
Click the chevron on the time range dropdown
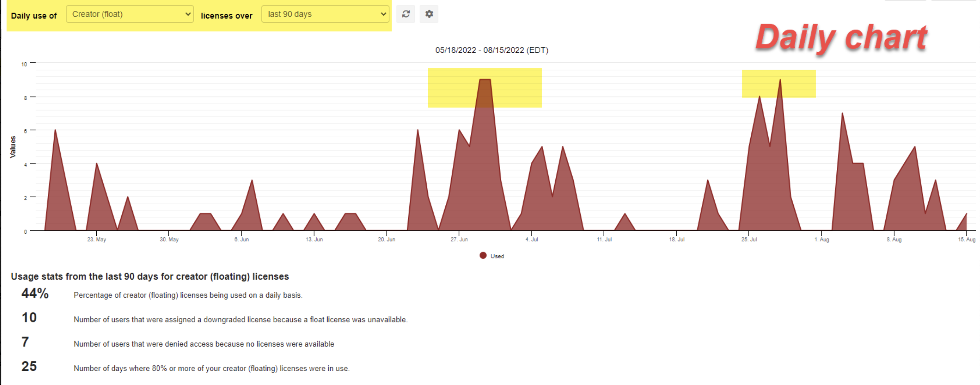[x=383, y=14]
